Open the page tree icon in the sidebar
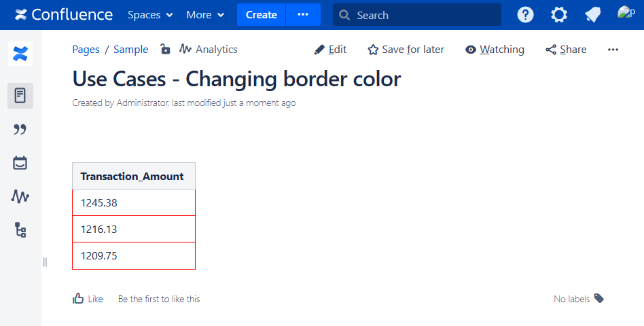Screen dimensions: 644x326 [20, 230]
